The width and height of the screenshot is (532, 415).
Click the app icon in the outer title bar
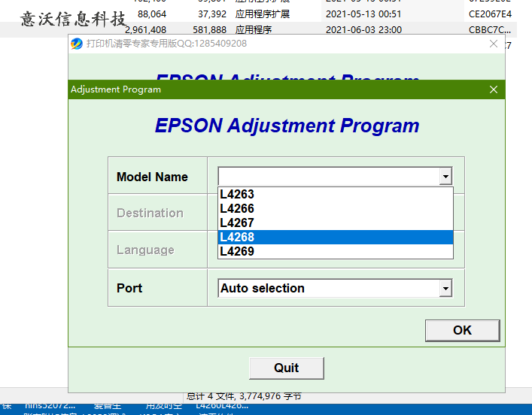pyautogui.click(x=77, y=44)
